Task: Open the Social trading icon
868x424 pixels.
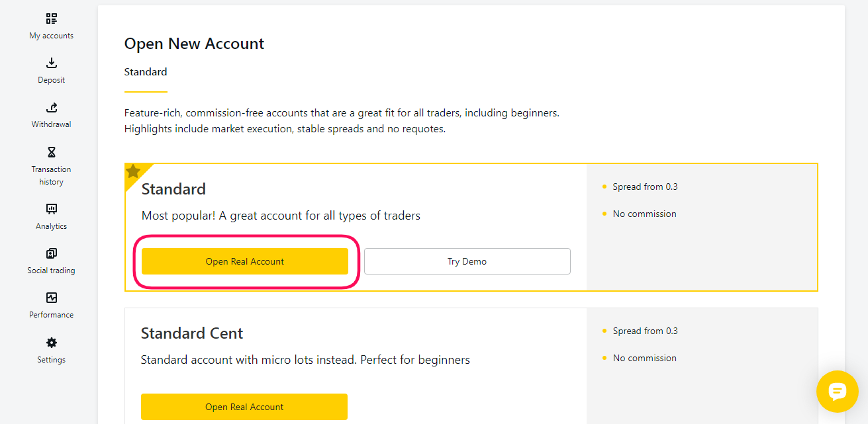Action: [x=52, y=253]
